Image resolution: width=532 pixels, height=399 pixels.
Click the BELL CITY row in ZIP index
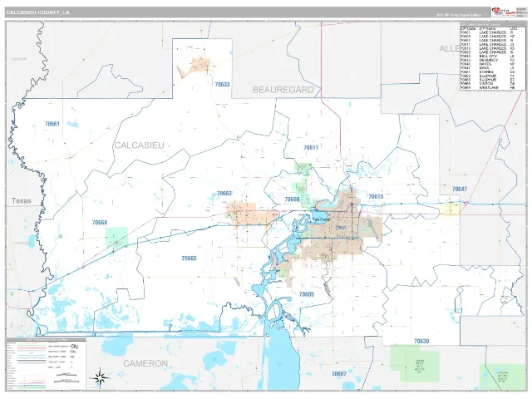(x=488, y=57)
